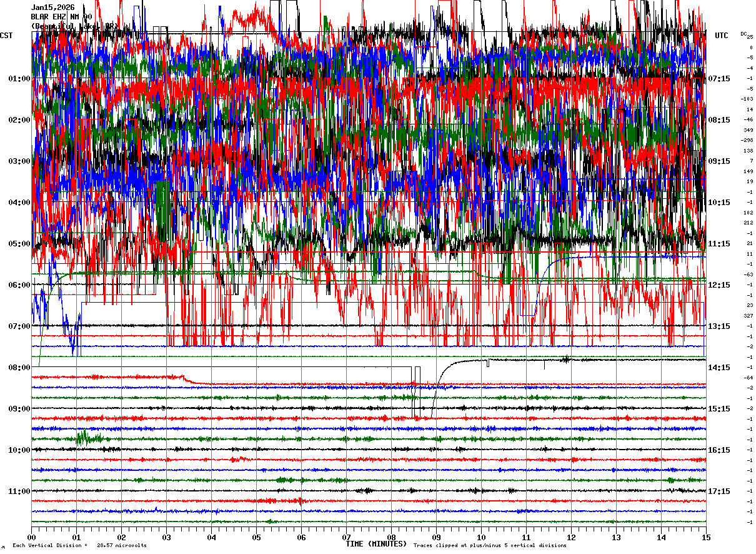This screenshot has width=756, height=554.
Task: Click minute 05 on the time axis
Action: point(256,537)
